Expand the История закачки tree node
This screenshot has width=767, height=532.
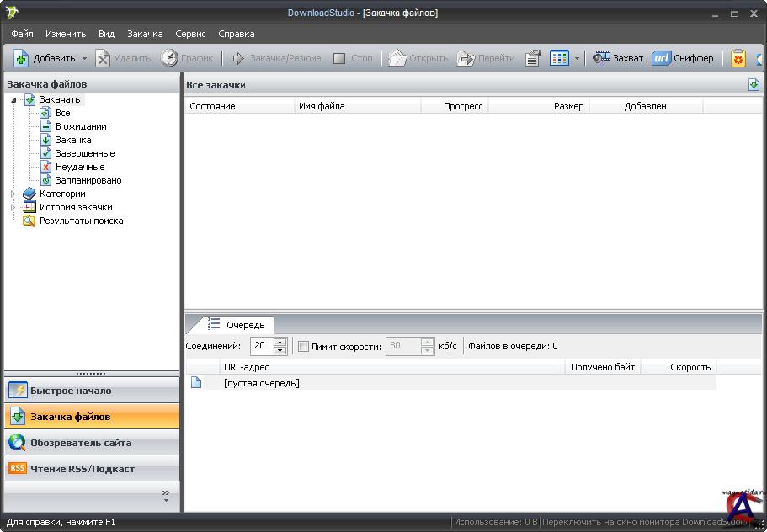(13, 207)
